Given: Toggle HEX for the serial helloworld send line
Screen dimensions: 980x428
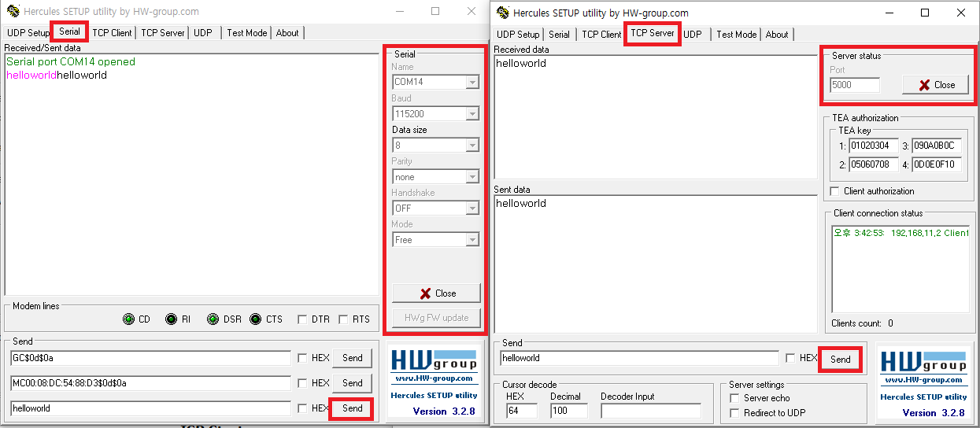Looking at the screenshot, I should (x=302, y=408).
